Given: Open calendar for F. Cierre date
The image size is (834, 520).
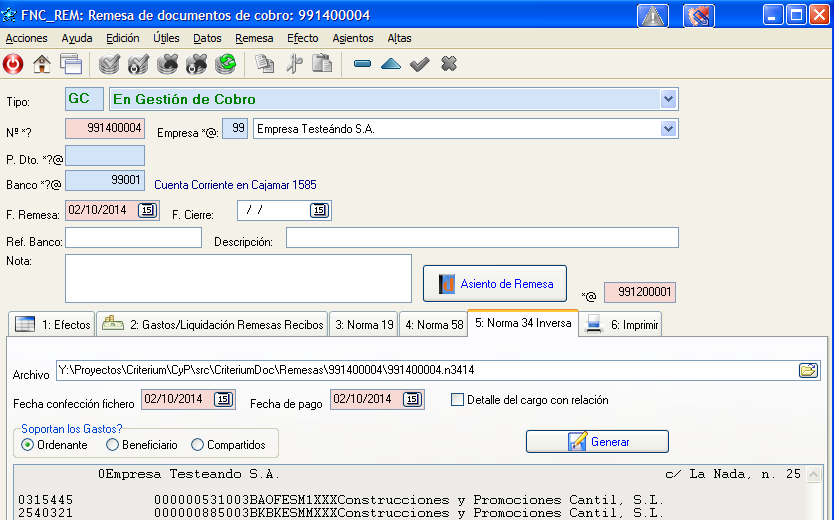Looking at the screenshot, I should (x=319, y=211).
